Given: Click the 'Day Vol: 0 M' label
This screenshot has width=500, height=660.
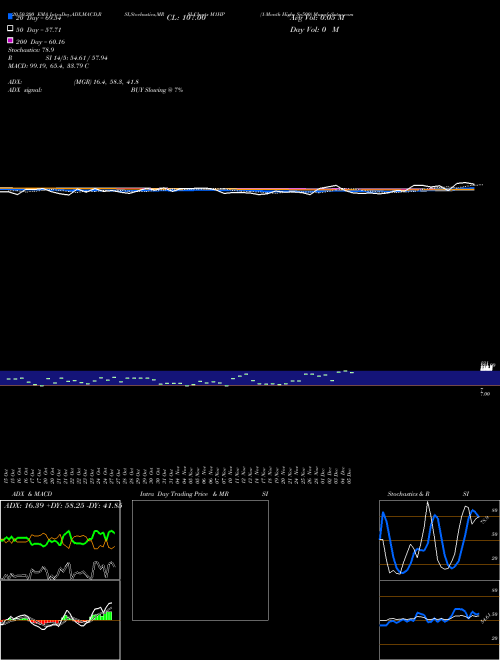Looking at the screenshot, I should pos(314,29).
